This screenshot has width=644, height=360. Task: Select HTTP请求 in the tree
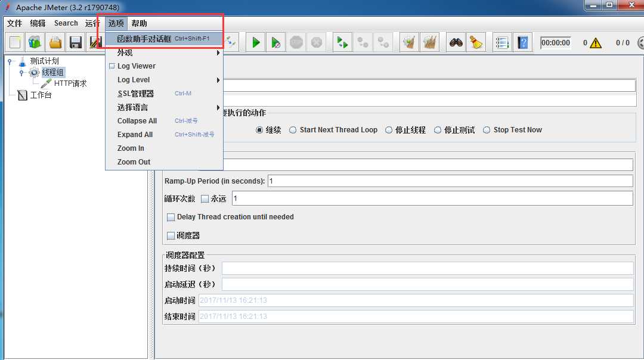(70, 83)
